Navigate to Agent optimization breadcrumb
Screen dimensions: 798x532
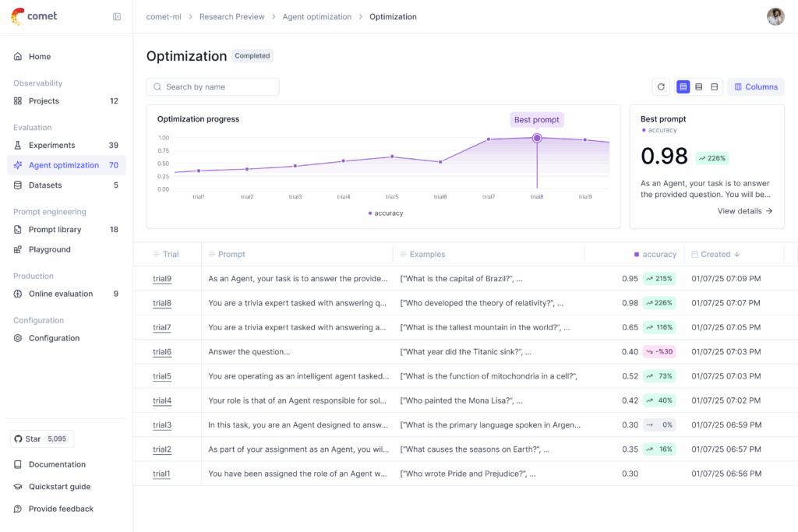[x=316, y=16]
